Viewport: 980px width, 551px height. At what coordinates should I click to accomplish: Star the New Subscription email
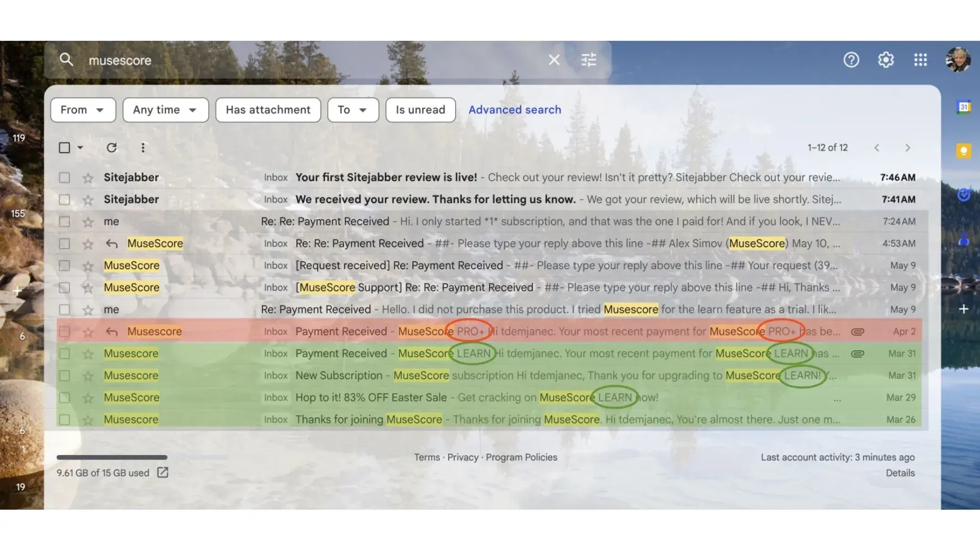click(x=88, y=376)
